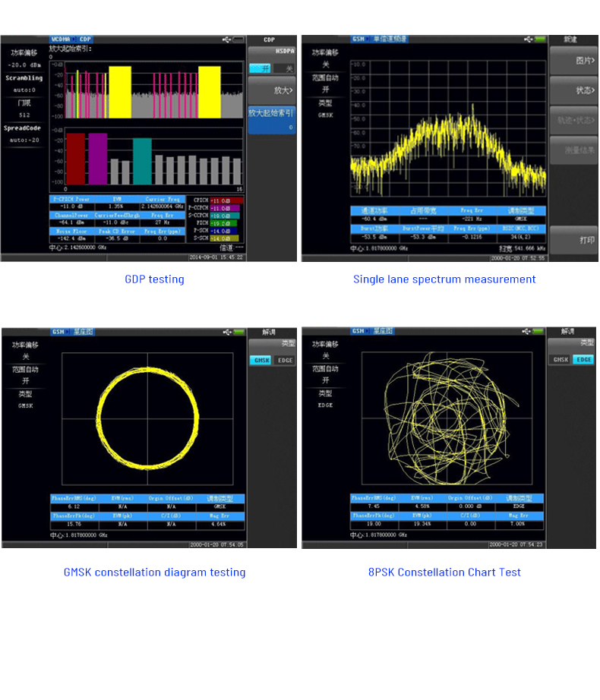
Task: Open the 放大> zoom submenu
Action: pyautogui.click(x=271, y=90)
